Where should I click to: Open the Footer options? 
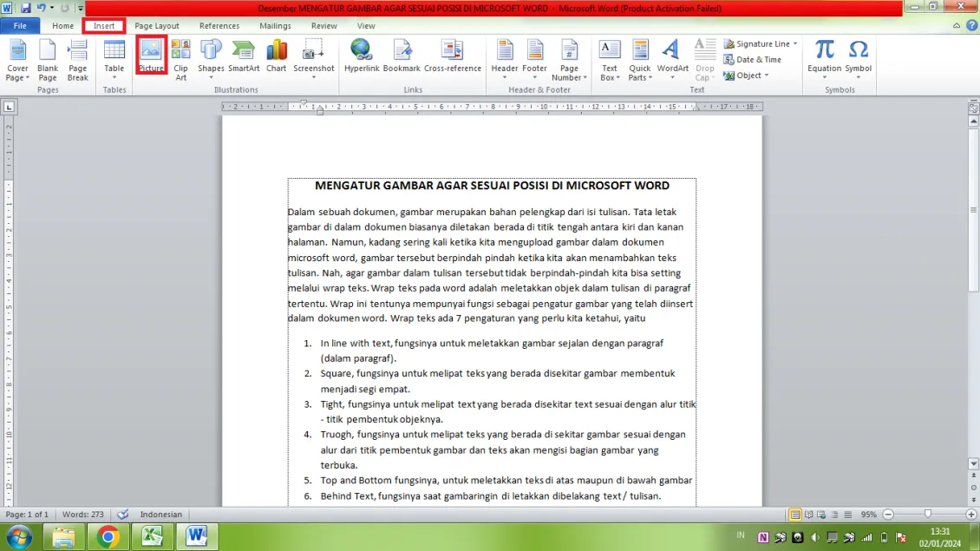(534, 60)
